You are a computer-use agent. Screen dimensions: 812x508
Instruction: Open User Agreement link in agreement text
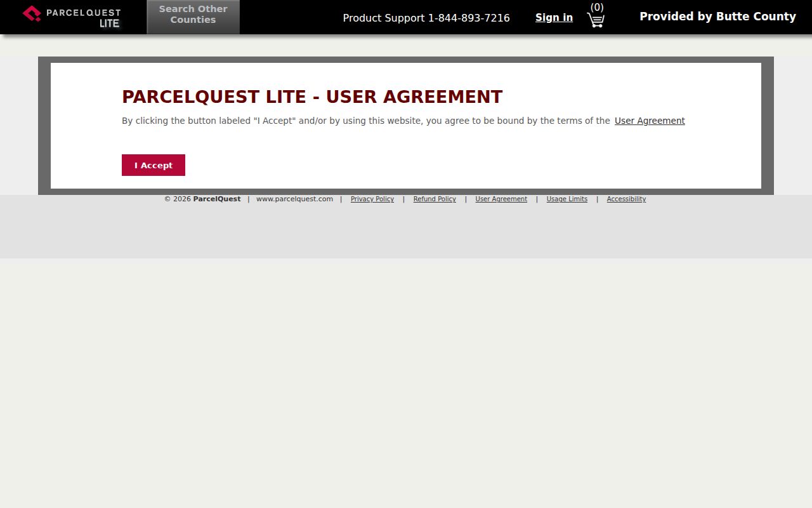[x=650, y=121]
